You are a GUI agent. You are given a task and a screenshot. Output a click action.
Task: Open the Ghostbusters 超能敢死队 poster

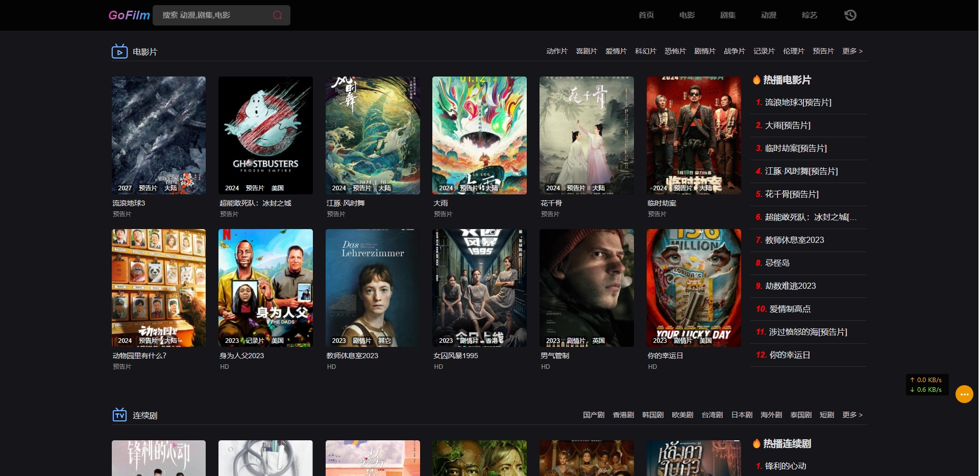coord(265,135)
